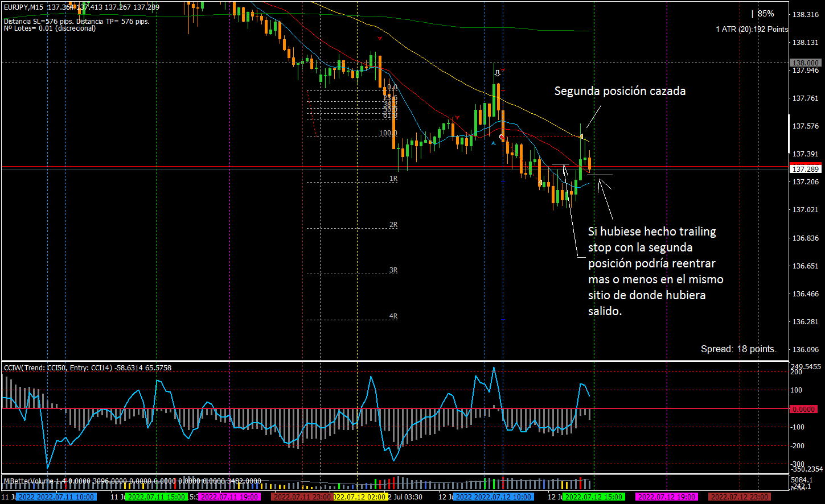Select the red 0.0000 CCI level tag
This screenshot has width=825, height=504.
click(805, 409)
